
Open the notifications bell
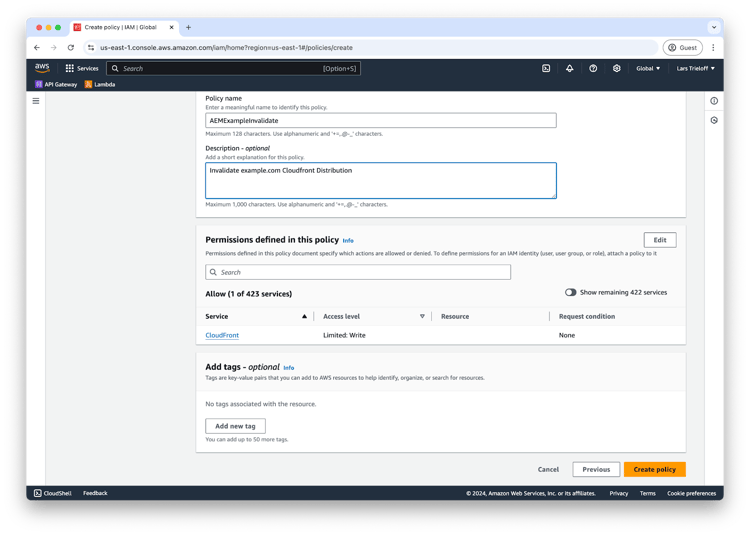coord(569,68)
